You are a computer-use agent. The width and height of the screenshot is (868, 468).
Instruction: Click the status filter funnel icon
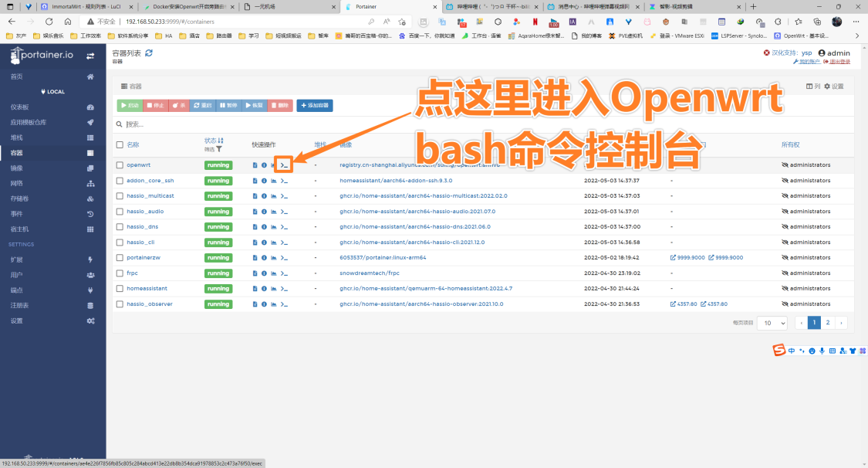click(x=219, y=149)
